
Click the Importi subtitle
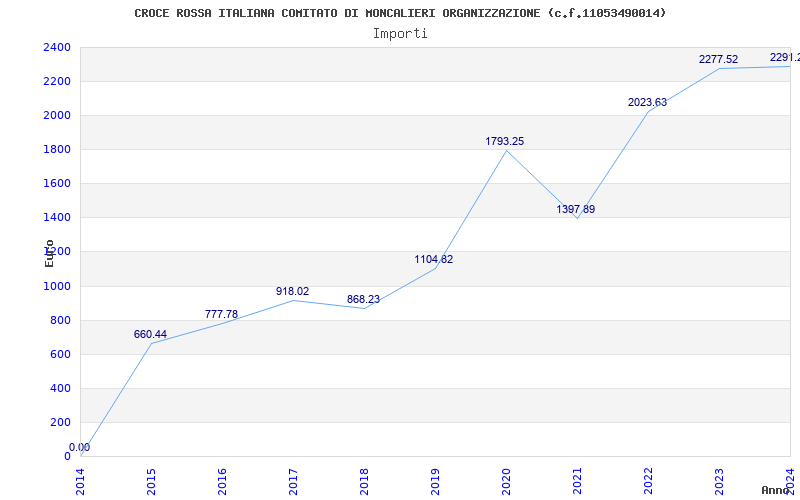point(400,34)
